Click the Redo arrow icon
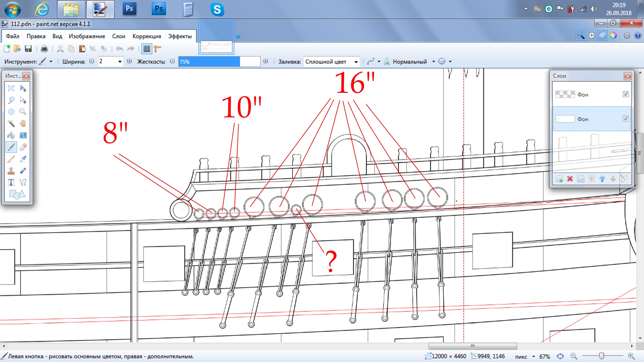 [x=130, y=48]
